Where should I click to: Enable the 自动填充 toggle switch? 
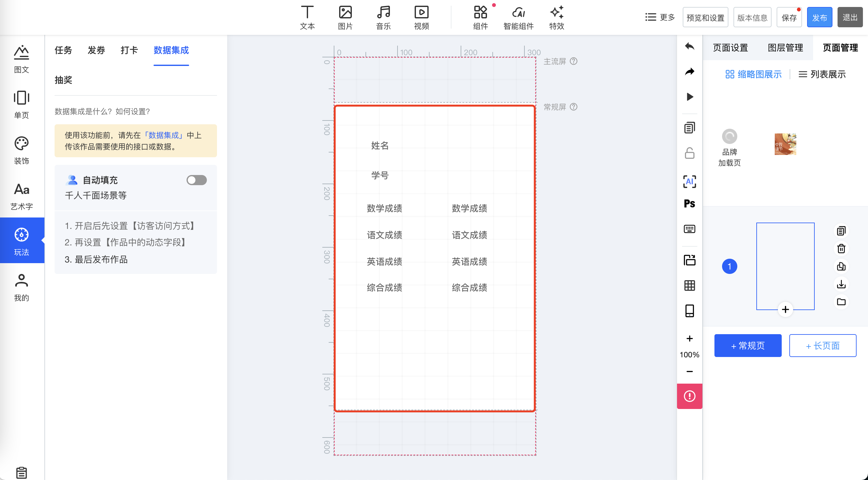coord(196,180)
